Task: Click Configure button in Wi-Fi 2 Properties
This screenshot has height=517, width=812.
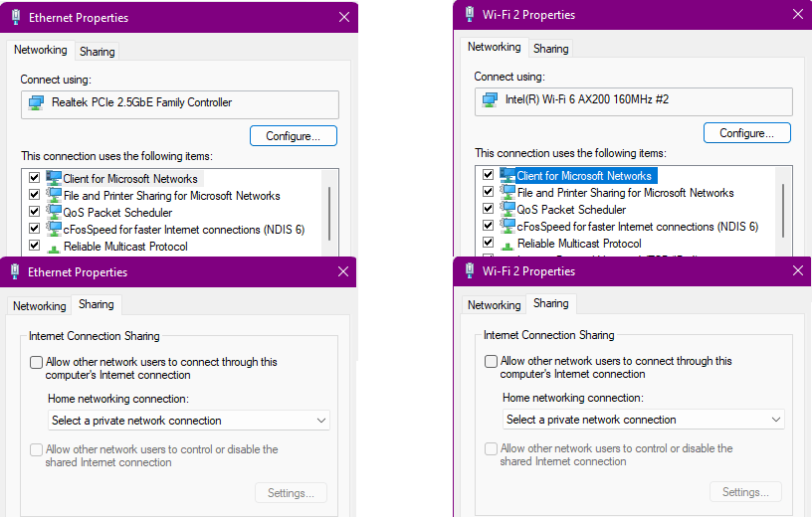Action: [746, 133]
